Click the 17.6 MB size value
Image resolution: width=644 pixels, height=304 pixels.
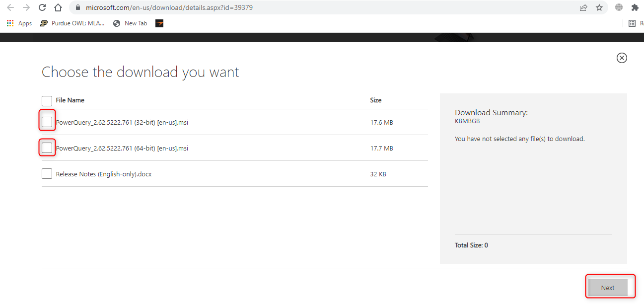point(381,122)
